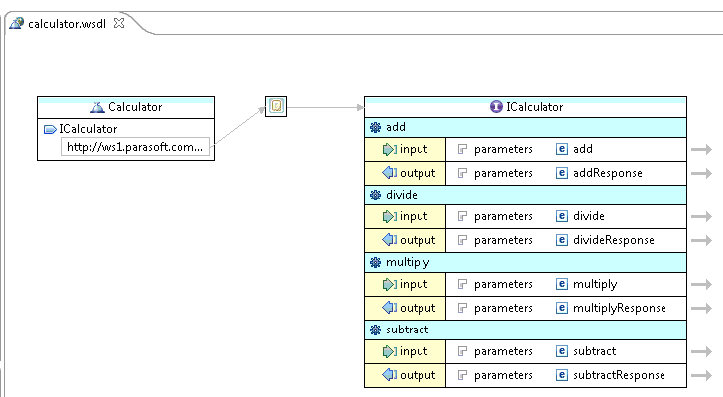The image size is (723, 397).
Task: Click the input arrow icon under add
Action: pyautogui.click(x=389, y=149)
